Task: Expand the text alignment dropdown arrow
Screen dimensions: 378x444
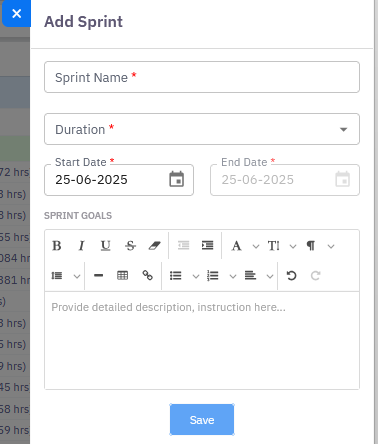Action: tap(270, 276)
